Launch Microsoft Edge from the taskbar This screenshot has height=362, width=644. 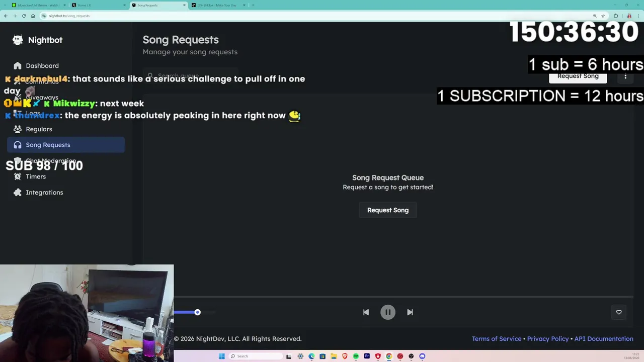(311, 356)
